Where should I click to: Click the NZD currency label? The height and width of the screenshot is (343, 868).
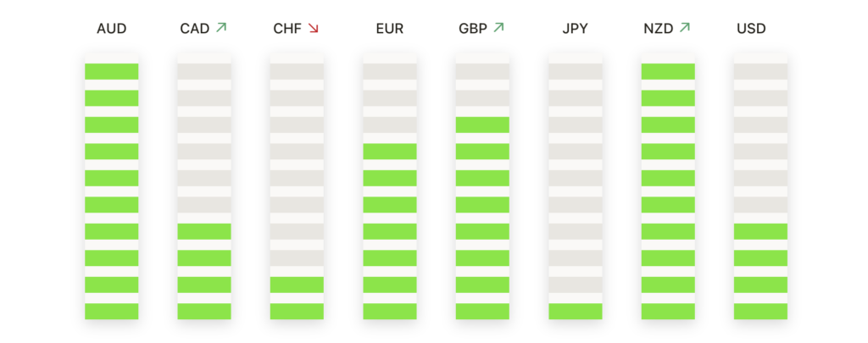659,29
